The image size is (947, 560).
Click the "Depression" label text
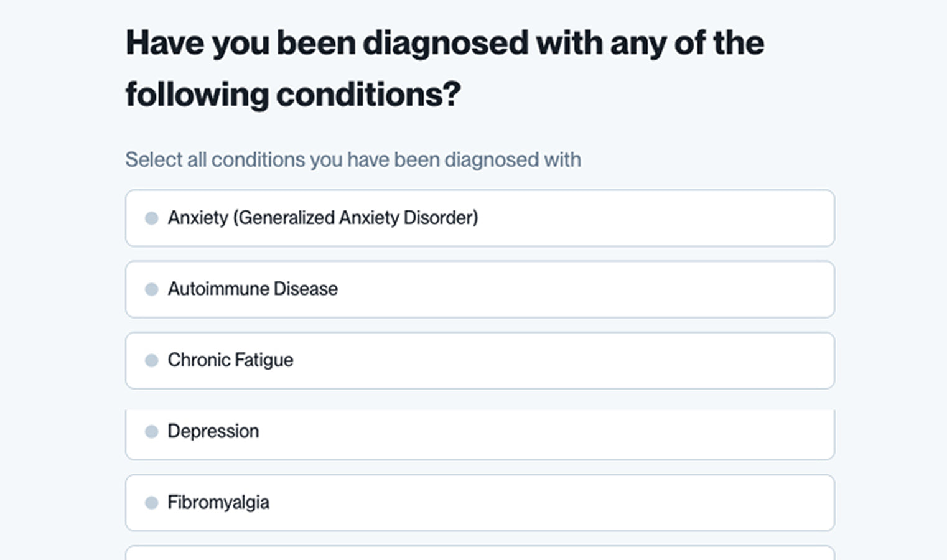(x=213, y=431)
